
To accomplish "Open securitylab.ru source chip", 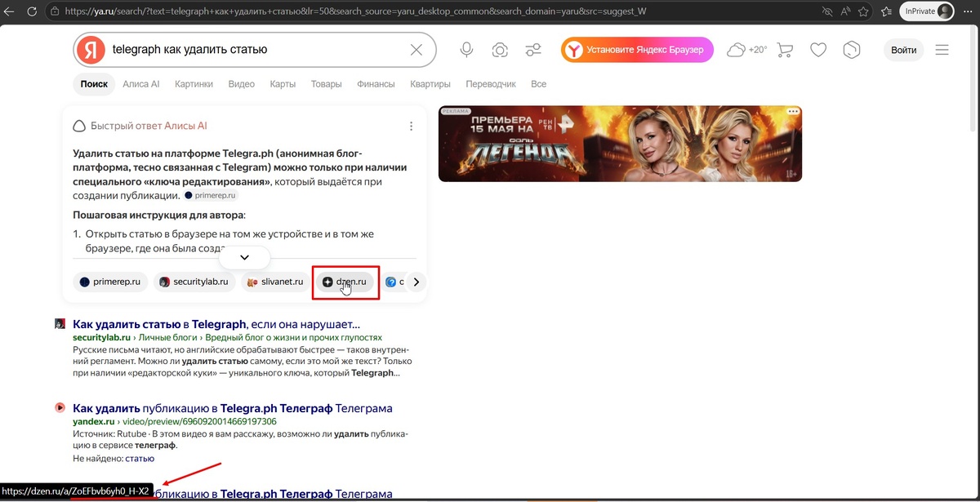I will [x=194, y=282].
